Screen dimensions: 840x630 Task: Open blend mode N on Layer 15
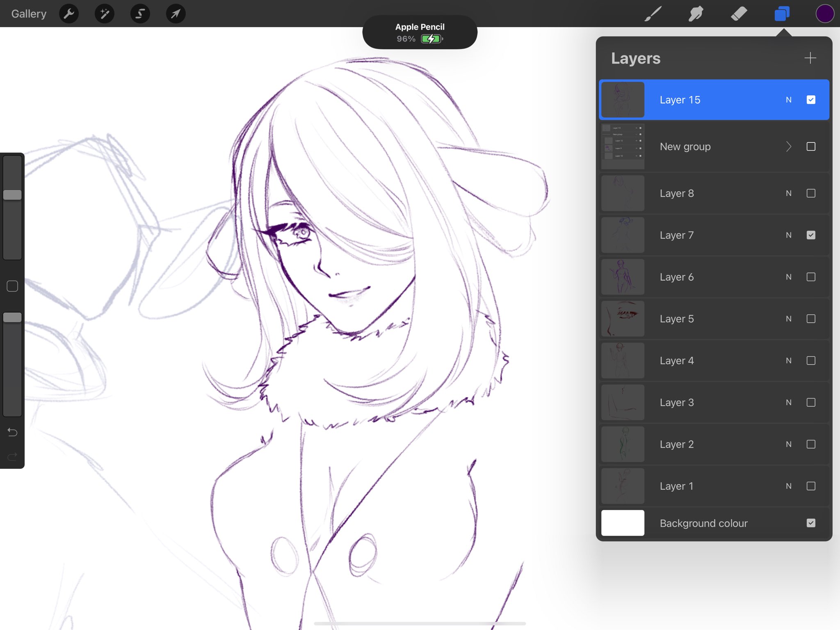(x=788, y=100)
